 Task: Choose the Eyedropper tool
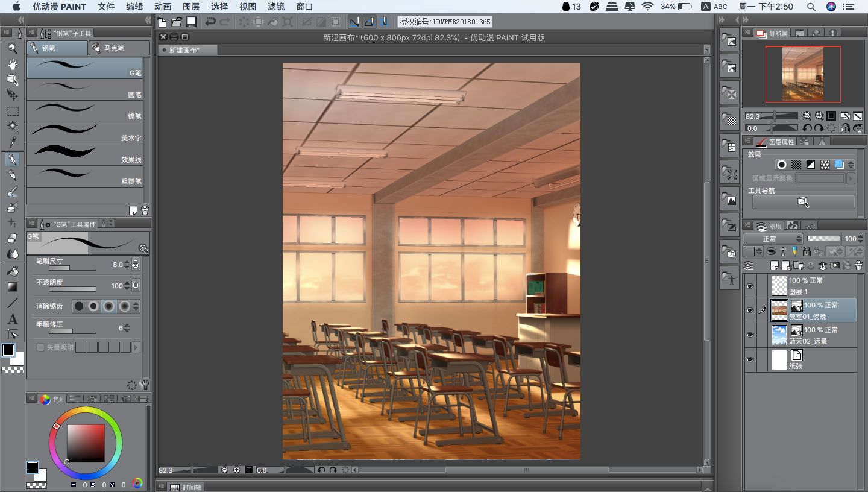[x=12, y=142]
